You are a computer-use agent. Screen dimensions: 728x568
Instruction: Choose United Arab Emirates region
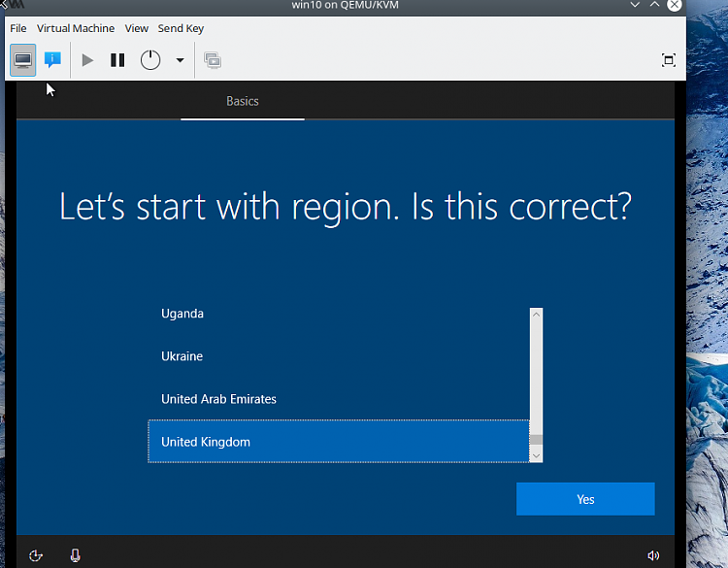point(339,399)
